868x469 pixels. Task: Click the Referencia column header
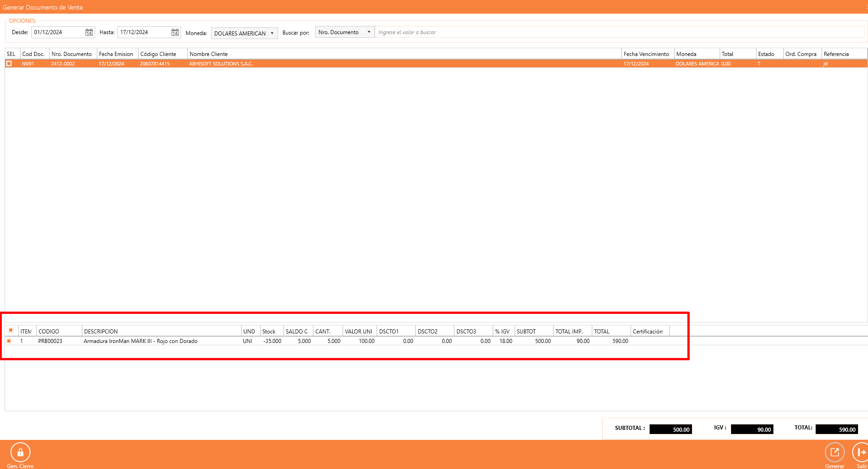[844, 54]
